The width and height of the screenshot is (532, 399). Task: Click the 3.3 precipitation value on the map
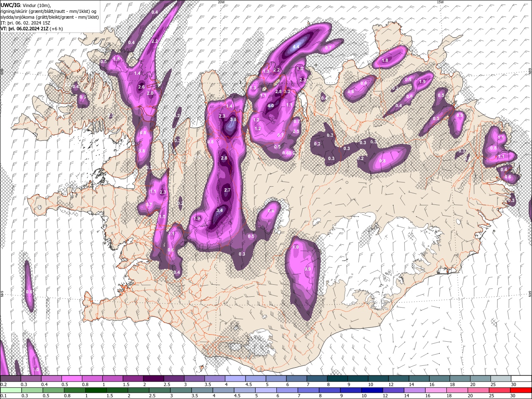pyautogui.click(x=286, y=91)
